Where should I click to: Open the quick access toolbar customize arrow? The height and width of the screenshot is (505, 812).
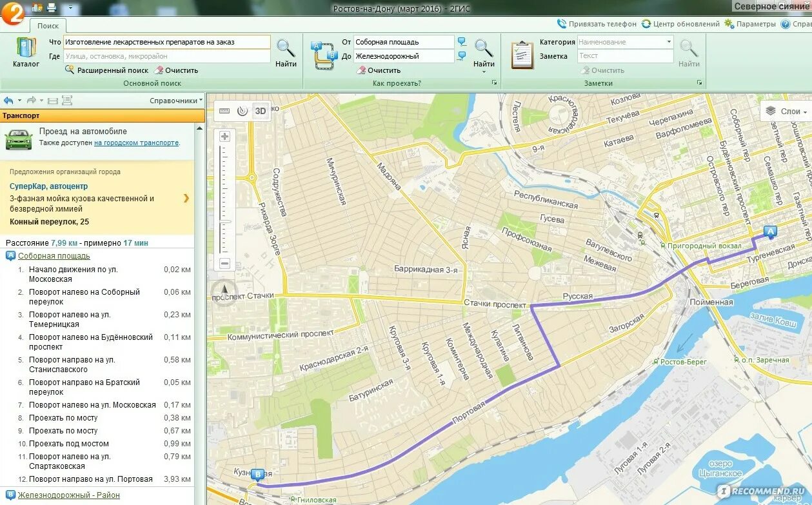[70, 8]
